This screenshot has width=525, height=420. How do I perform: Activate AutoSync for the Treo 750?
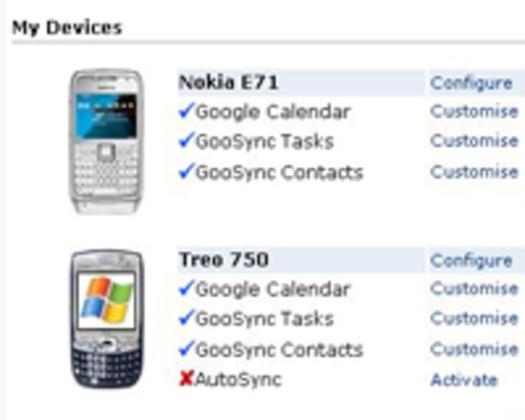[x=464, y=380]
